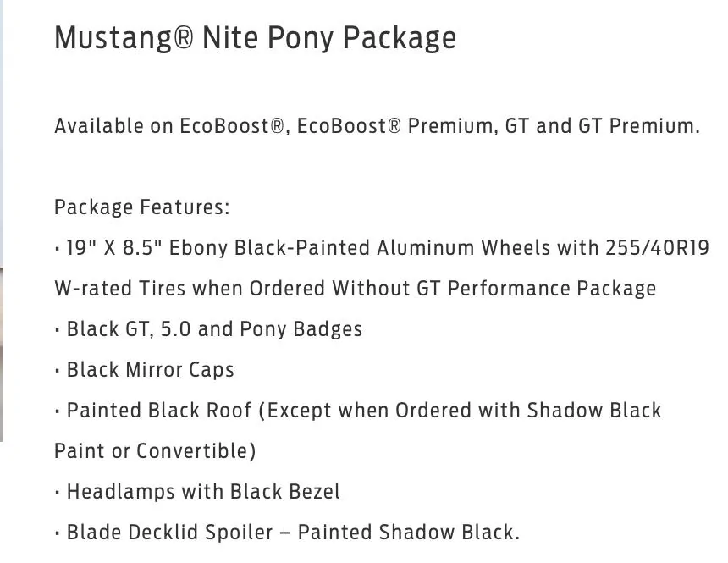
Task: Click the 'Painted Black Roof' bullet item
Action: pos(358,411)
